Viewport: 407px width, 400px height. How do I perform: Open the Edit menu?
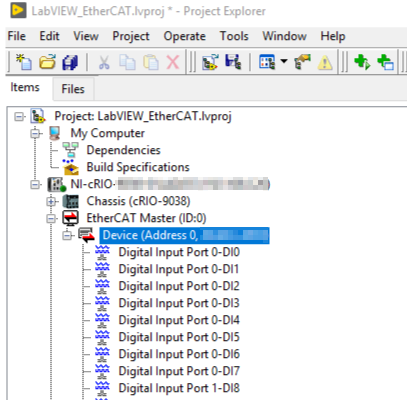pos(49,36)
